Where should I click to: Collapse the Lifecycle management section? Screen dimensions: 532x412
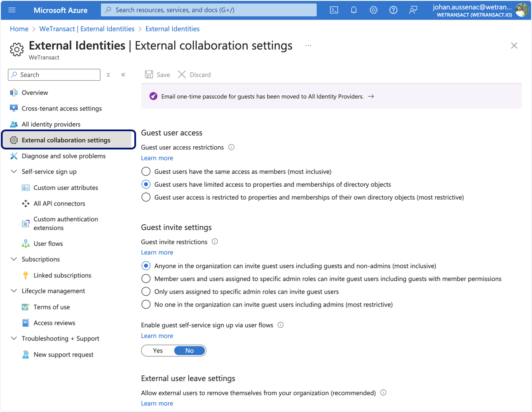click(x=14, y=291)
